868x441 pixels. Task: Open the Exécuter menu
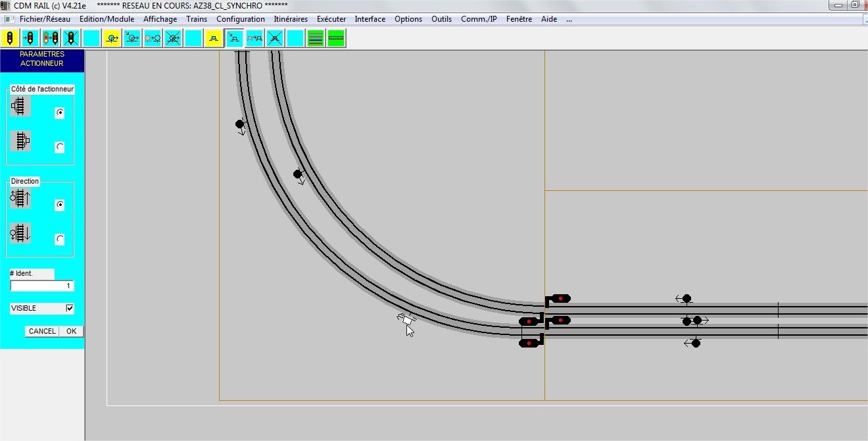(x=331, y=19)
